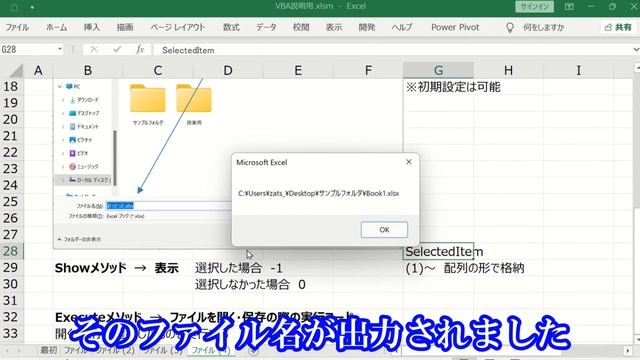Confirm entry with the checkmark icon

[117, 49]
